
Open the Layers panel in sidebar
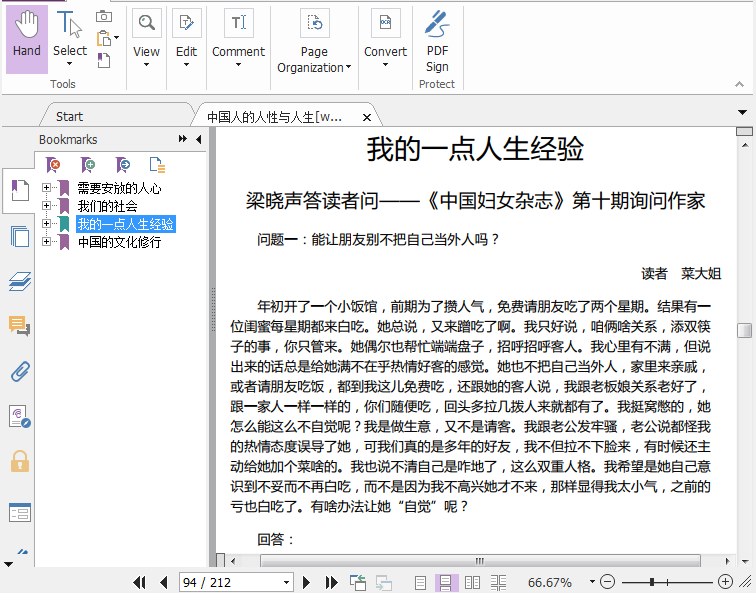tap(19, 281)
